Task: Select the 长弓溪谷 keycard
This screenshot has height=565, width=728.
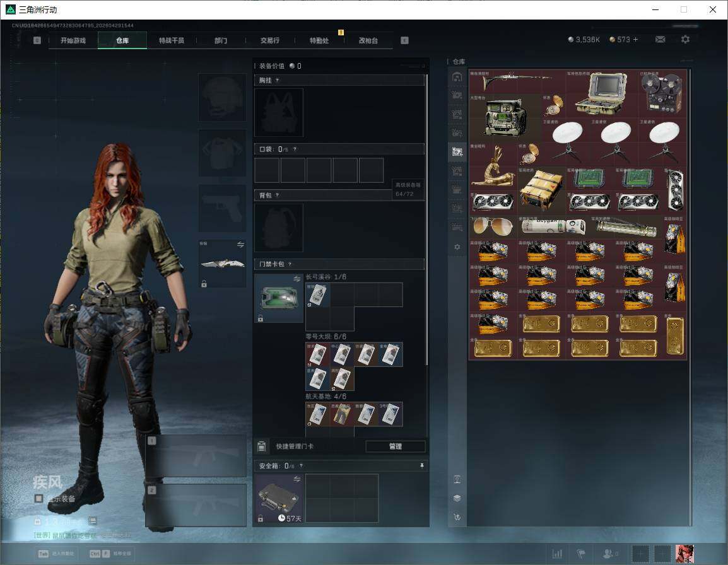Action: click(x=317, y=295)
